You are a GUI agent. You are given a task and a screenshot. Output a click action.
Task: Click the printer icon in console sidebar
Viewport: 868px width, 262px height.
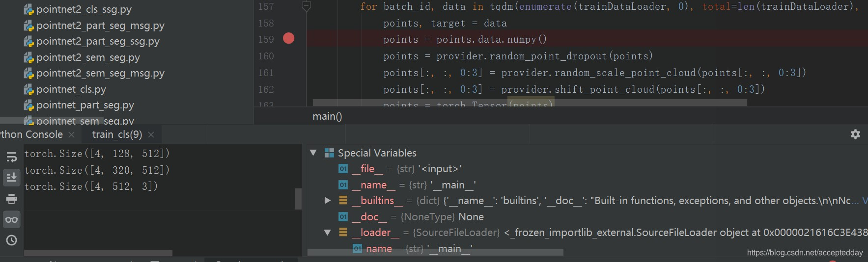(11, 199)
